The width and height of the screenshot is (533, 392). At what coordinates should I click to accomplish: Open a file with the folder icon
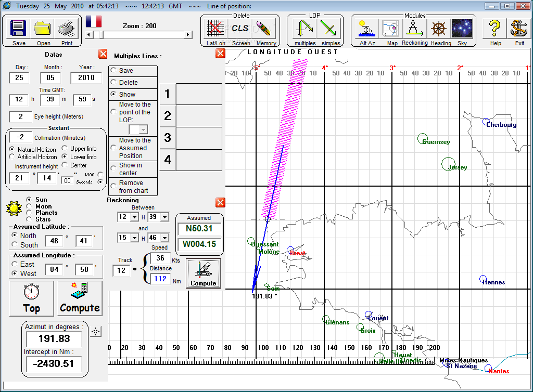[43, 29]
